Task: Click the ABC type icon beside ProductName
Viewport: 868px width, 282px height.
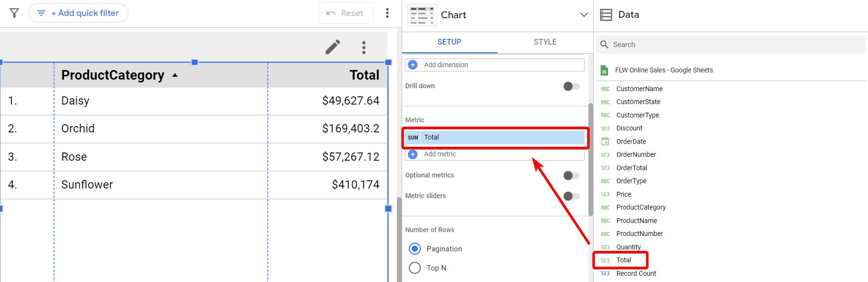Action: [605, 221]
